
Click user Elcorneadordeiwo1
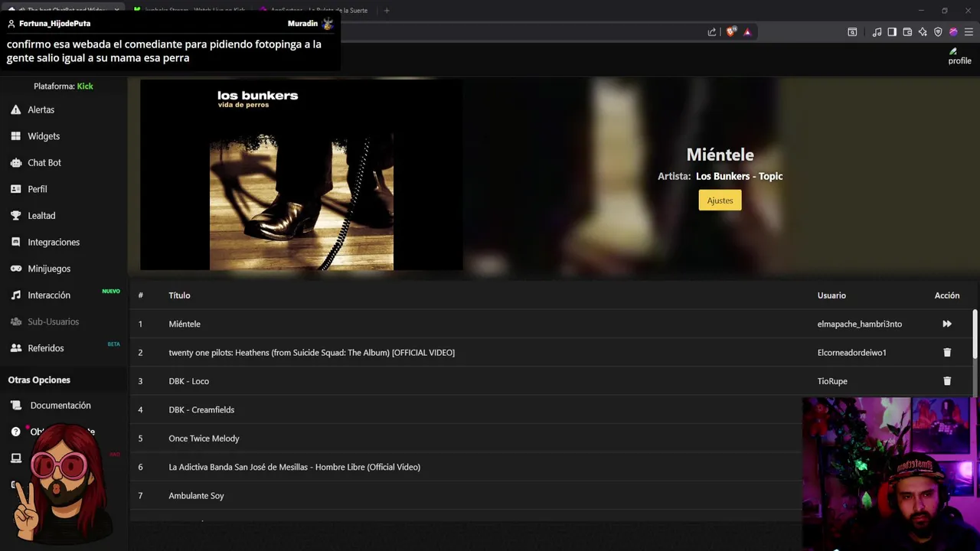pos(851,353)
